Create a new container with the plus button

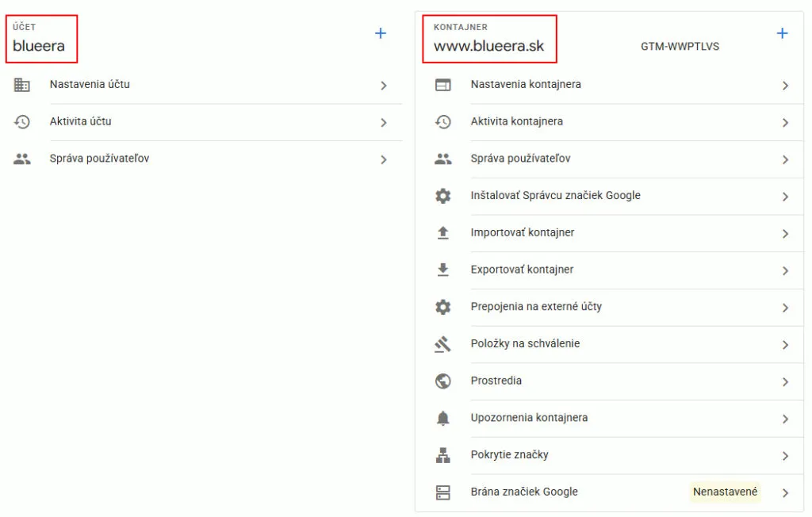(782, 33)
